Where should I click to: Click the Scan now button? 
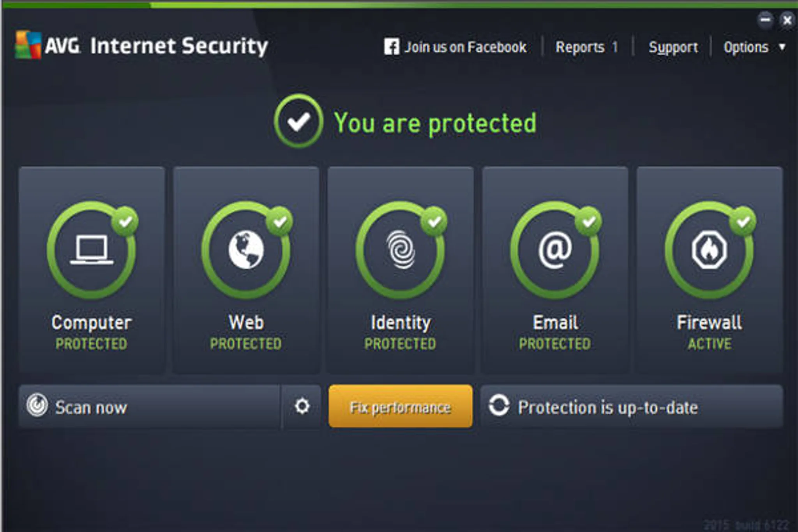(149, 407)
